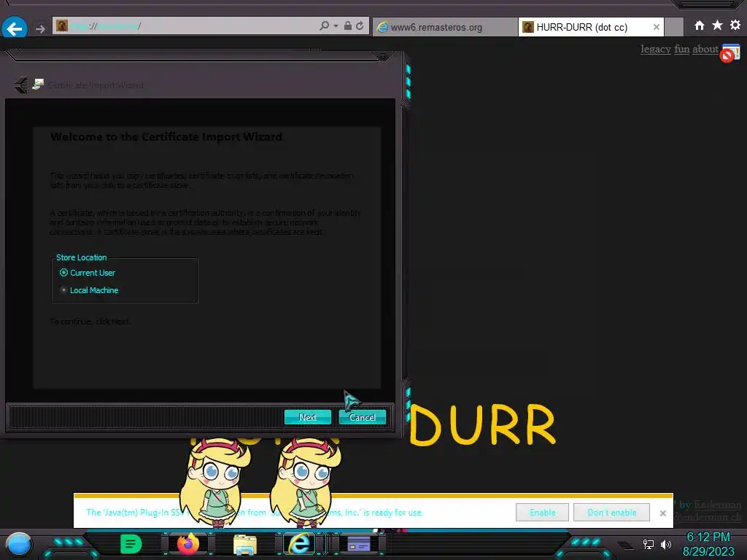Click the search magnifier in the address bar
Screen dimensions: 747x560
[x=325, y=26]
